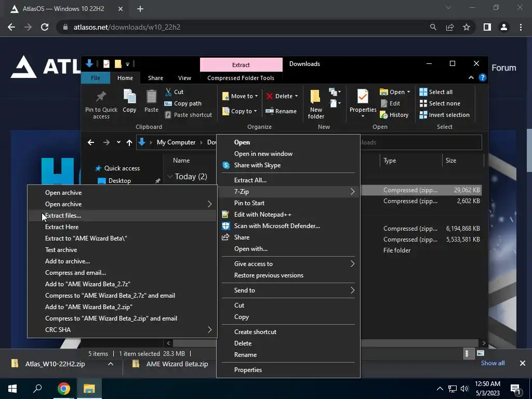Click the Chrome address bar

pos(244,27)
